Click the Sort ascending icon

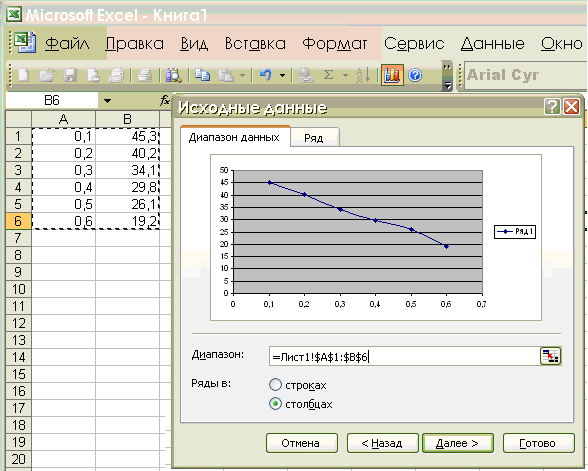pyautogui.click(x=363, y=75)
